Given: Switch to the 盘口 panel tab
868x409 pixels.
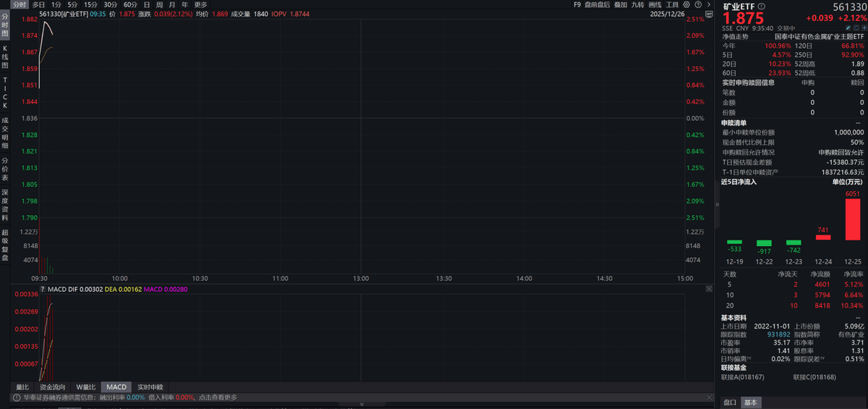Looking at the screenshot, I should pos(731,402).
